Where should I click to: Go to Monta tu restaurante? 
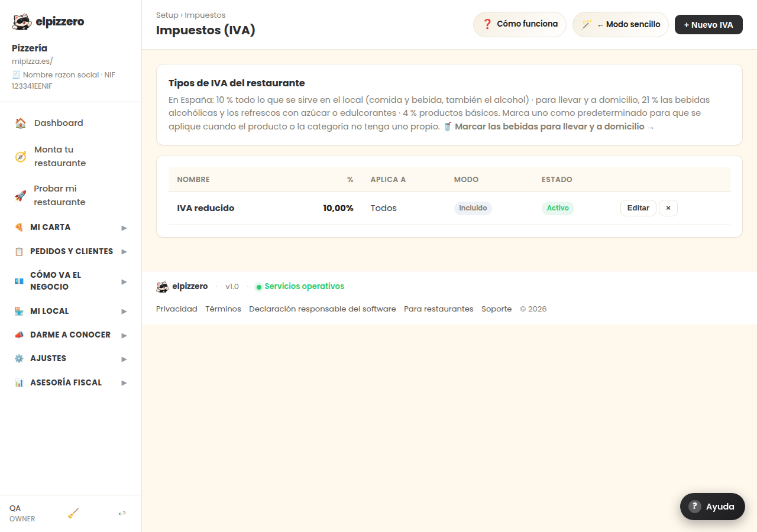[71, 157]
